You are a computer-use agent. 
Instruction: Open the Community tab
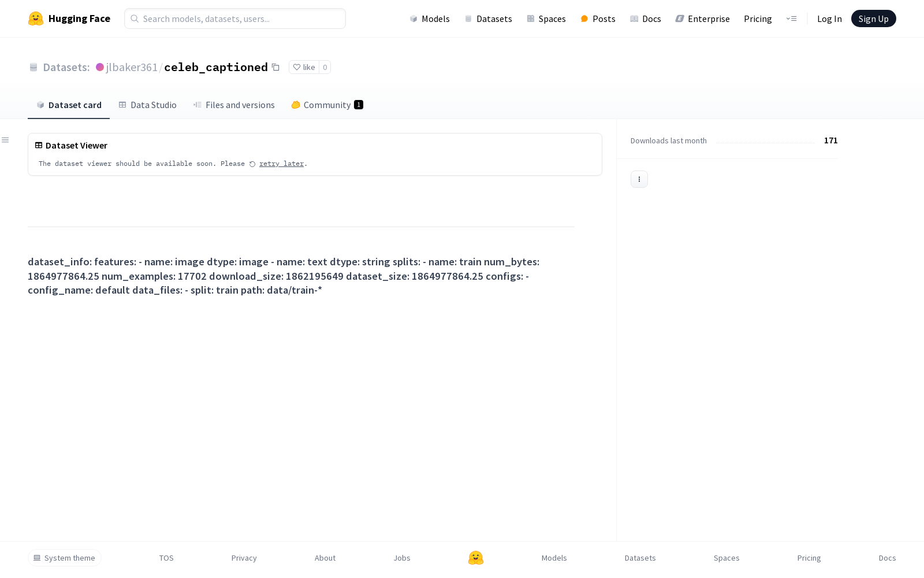pyautogui.click(x=327, y=105)
